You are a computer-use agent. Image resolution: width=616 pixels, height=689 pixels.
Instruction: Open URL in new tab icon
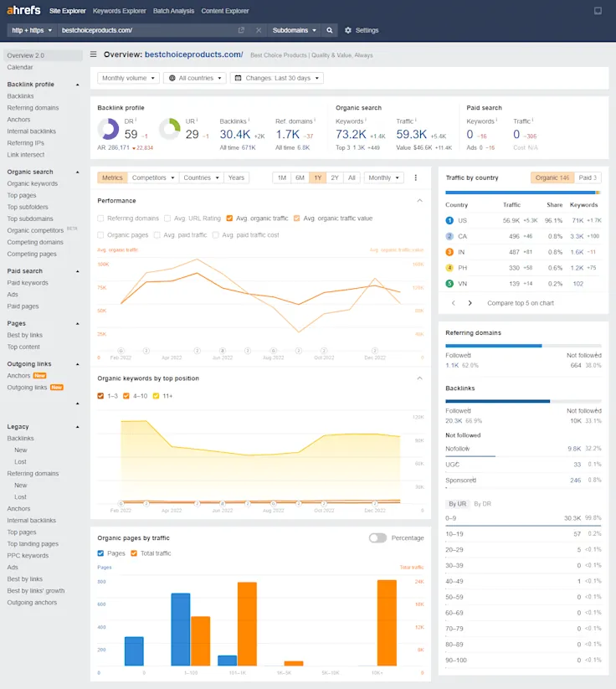241,30
